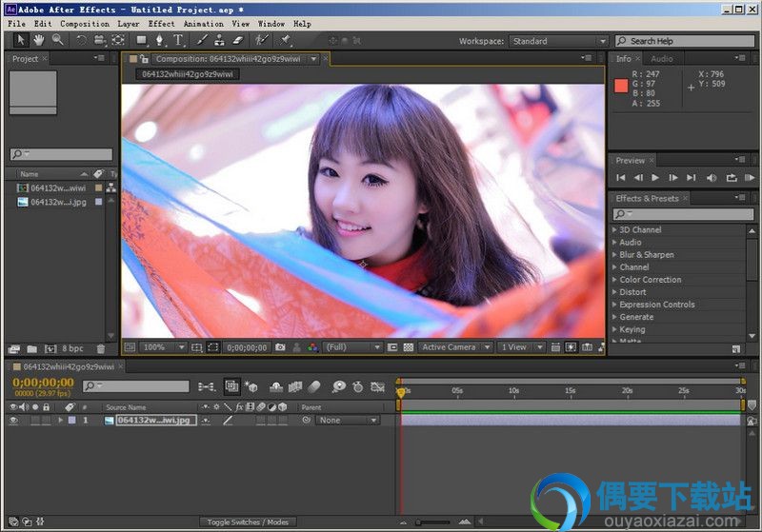Select the Roto Brush tool
Image resolution: width=762 pixels, height=532 pixels.
point(262,40)
